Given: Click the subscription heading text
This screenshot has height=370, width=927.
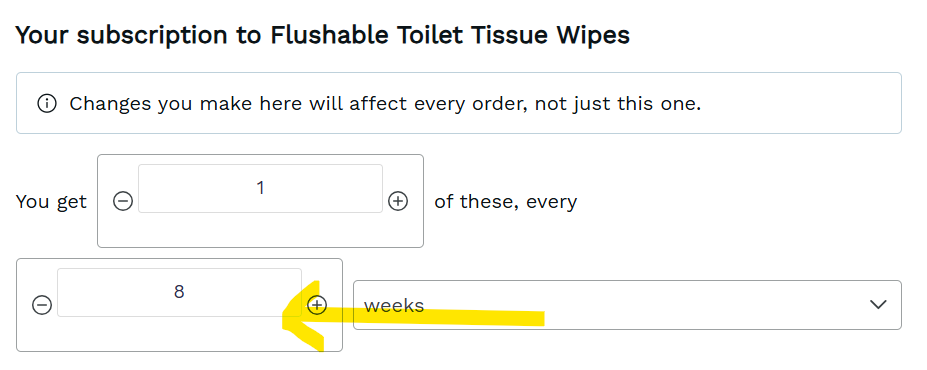Looking at the screenshot, I should point(322,35).
